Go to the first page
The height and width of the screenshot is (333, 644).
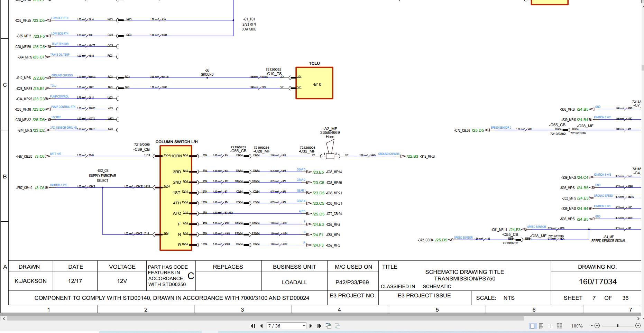click(253, 326)
